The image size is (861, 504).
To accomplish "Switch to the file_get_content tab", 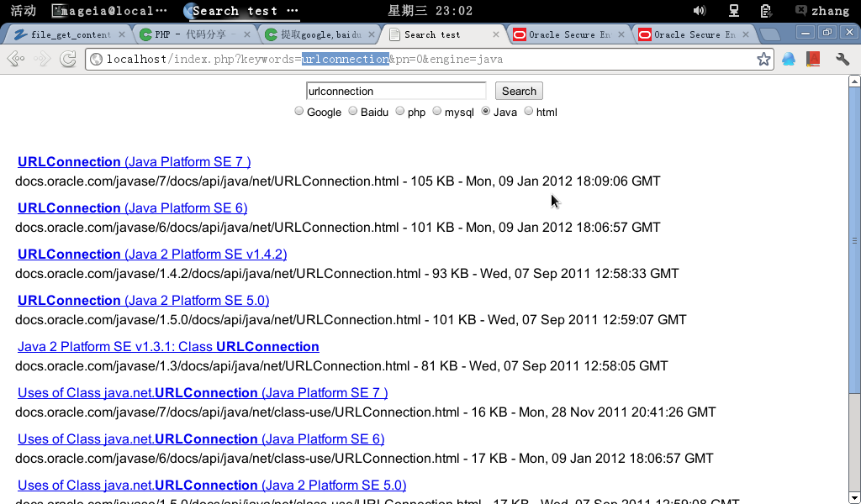I will [69, 34].
